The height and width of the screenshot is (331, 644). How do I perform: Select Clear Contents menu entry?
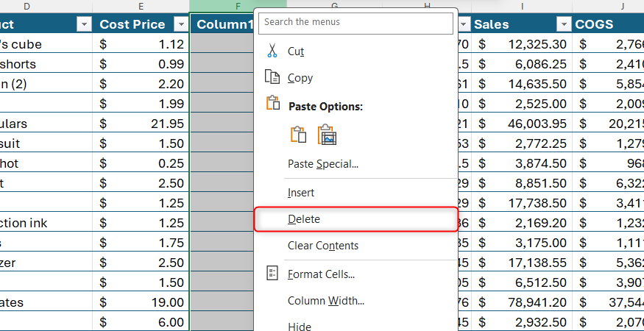point(356,246)
